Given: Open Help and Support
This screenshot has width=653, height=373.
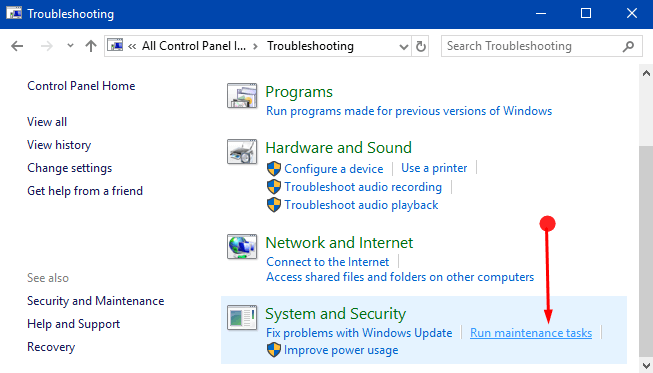Looking at the screenshot, I should click(x=73, y=324).
